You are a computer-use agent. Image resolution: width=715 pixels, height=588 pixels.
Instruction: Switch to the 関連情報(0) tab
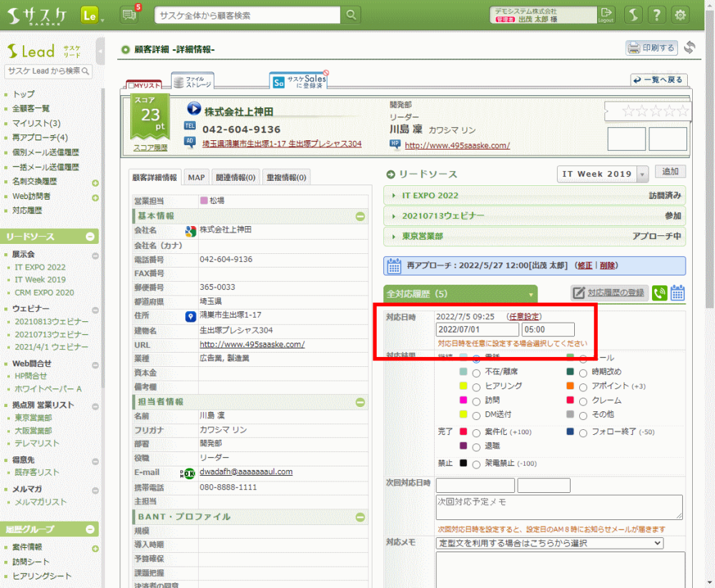click(x=235, y=177)
